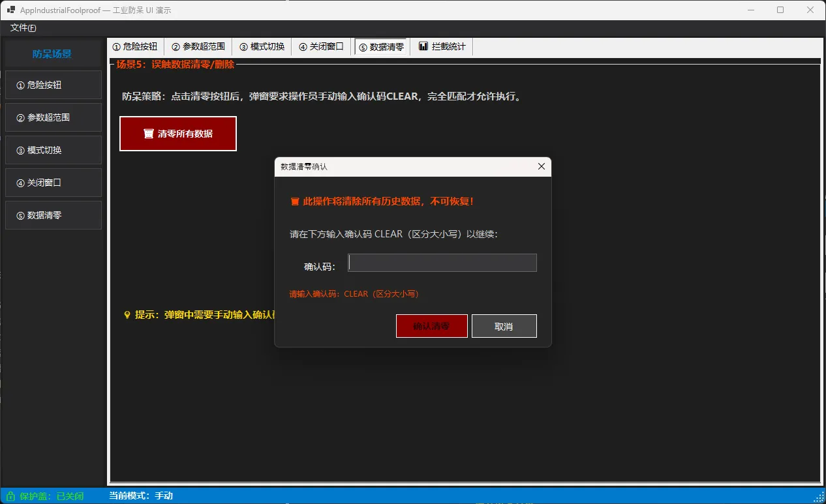Click the green lock icon in status bar
The image size is (826, 504).
(x=10, y=496)
